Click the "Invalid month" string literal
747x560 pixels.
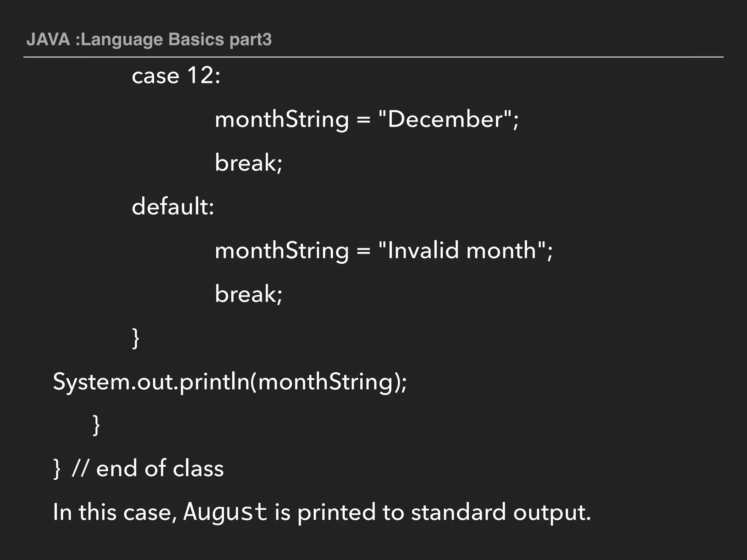(x=462, y=250)
